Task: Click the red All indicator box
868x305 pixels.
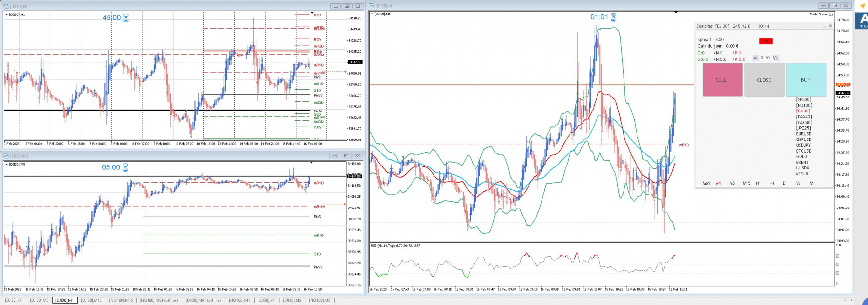Action: coord(766,41)
